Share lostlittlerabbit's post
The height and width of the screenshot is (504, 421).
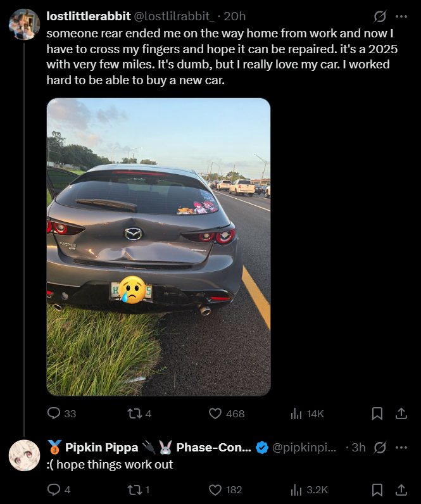[x=401, y=413]
